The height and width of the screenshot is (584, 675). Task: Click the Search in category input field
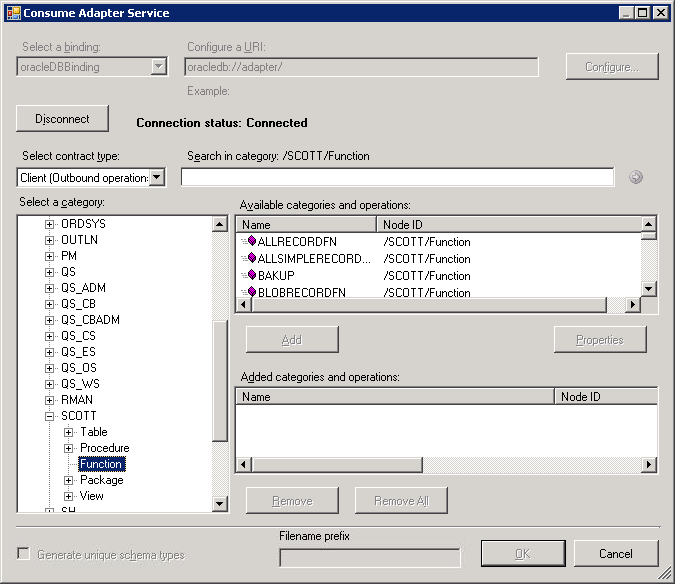click(x=397, y=177)
